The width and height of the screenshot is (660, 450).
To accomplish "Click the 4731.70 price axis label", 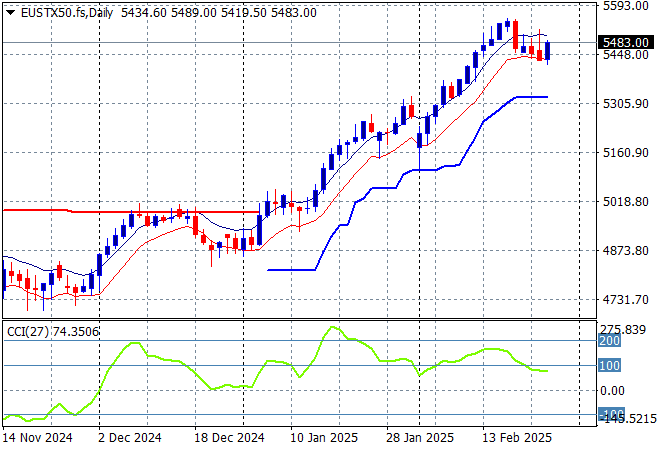I will coord(627,300).
